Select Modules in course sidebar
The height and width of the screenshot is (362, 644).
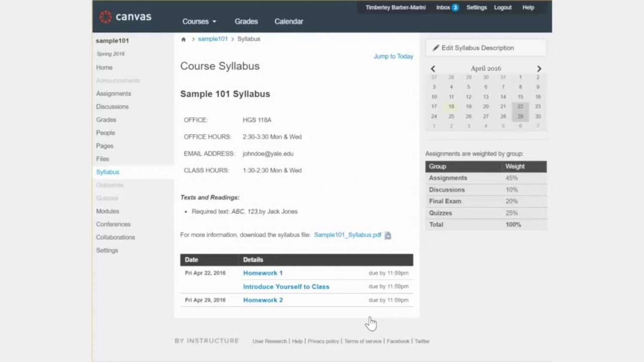(x=108, y=211)
